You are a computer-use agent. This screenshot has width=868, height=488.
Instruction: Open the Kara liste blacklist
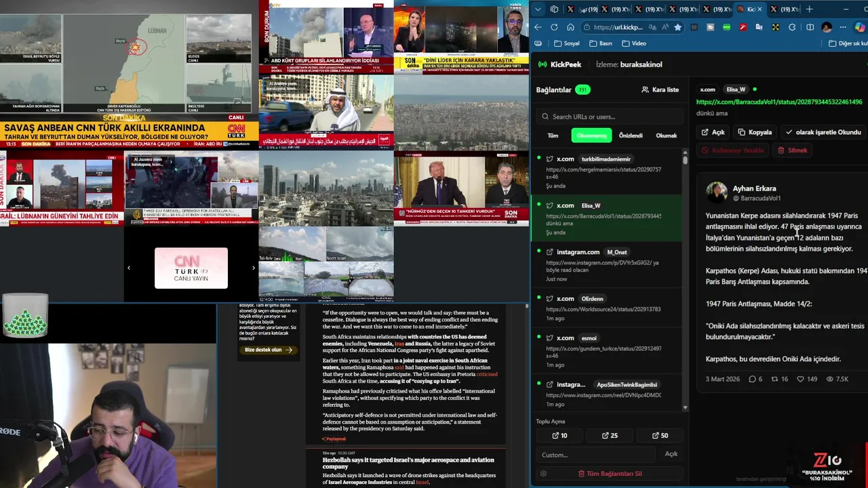pyautogui.click(x=660, y=89)
